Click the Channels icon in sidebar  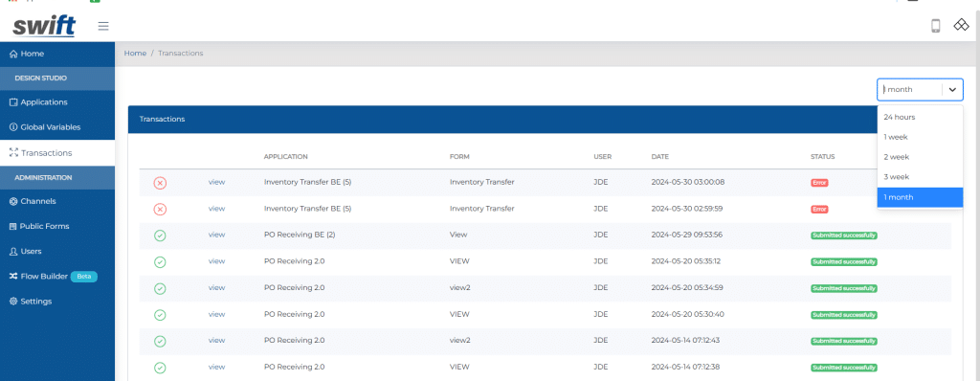[x=13, y=201]
